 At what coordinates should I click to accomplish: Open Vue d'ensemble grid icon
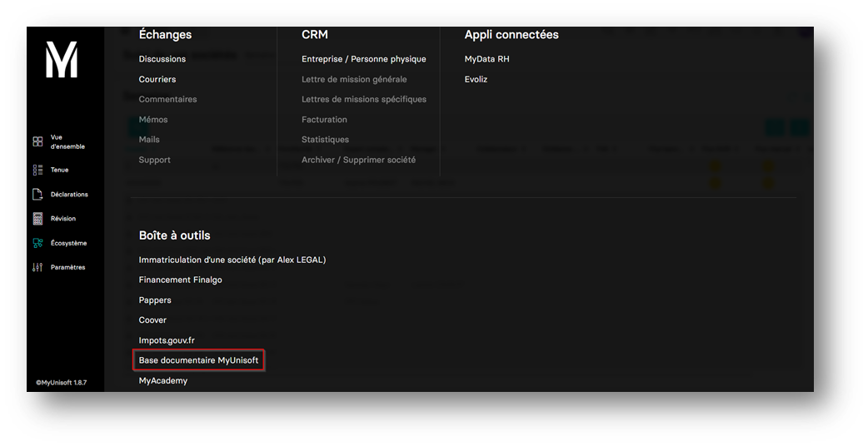click(x=37, y=141)
